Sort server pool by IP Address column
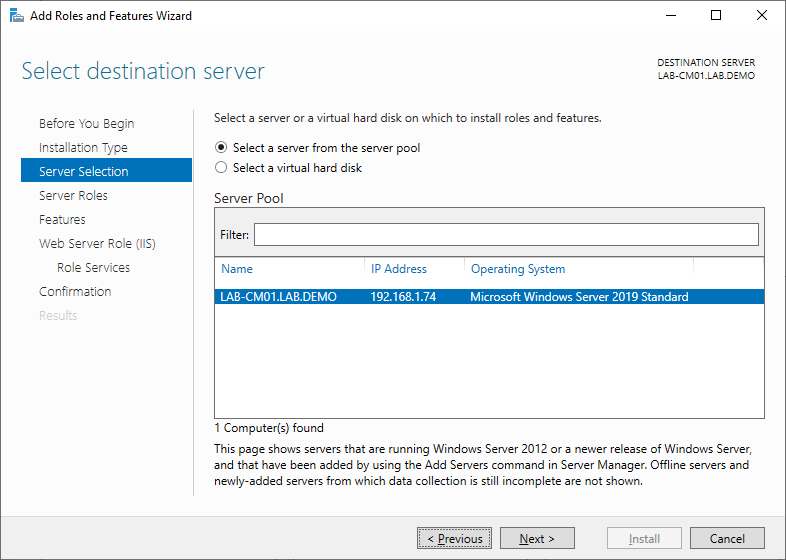786x560 pixels. coord(398,269)
